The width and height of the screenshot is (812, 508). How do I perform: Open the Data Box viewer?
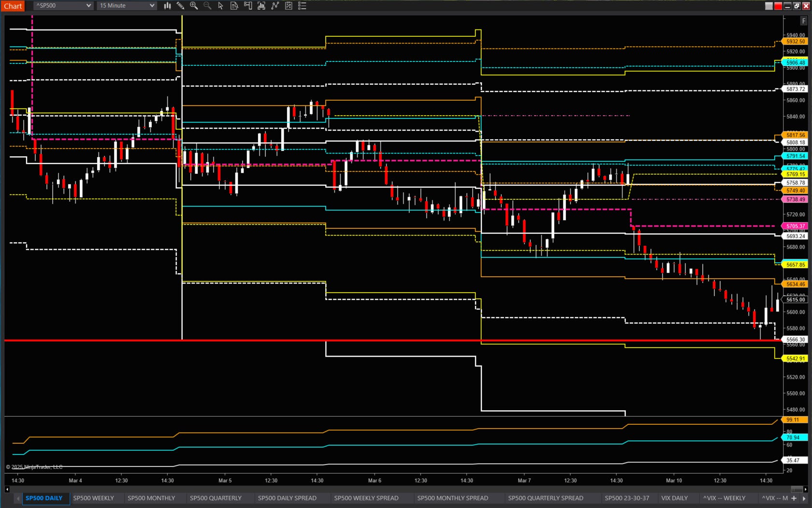(x=233, y=6)
